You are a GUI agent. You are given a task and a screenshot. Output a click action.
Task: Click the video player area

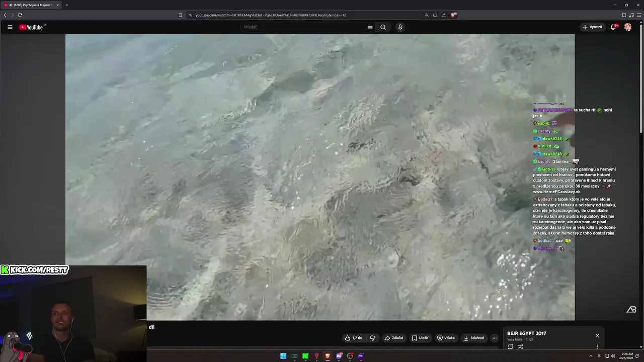tap(320, 177)
